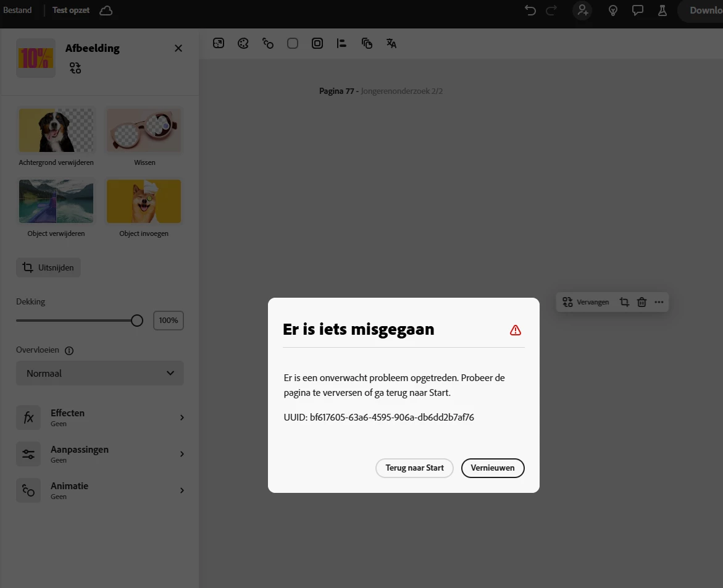Screen dimensions: 723x588
Task: Click Terug naar Start button
Action: (414, 468)
